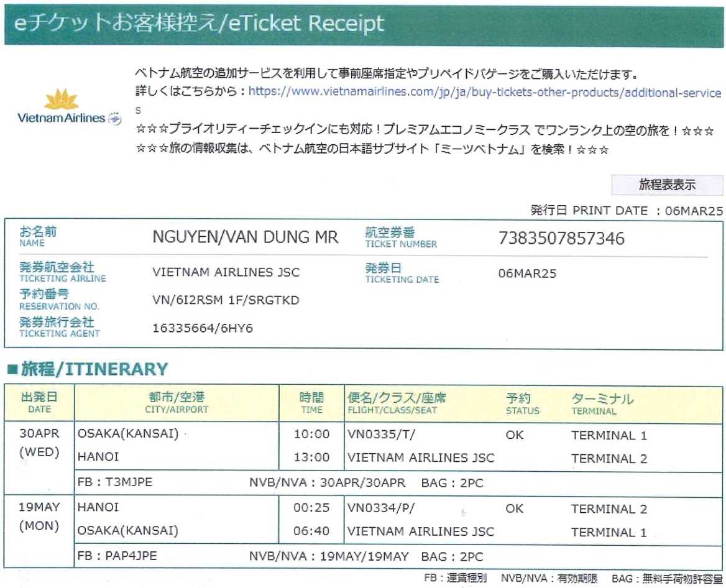Click the 19MAY departure date cell
Screen dimensions: 726x588
coord(39,508)
